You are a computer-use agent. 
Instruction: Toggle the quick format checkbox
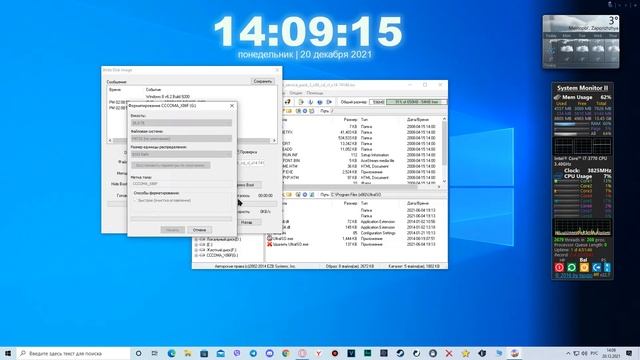(x=135, y=200)
